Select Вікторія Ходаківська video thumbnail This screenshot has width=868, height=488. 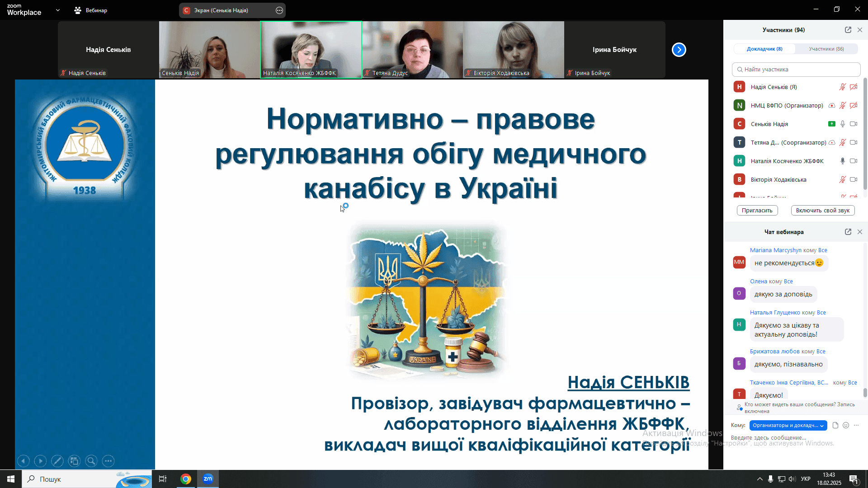514,50
